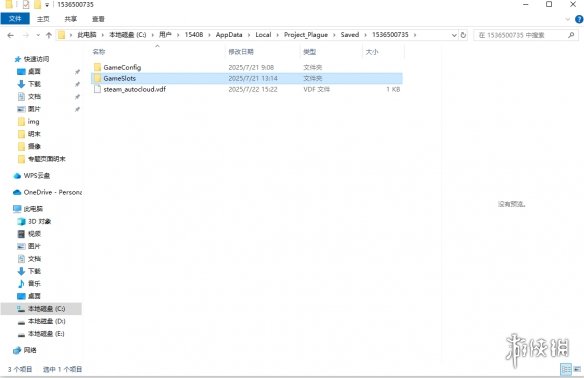Open pinned 桌面 under quick access

click(x=34, y=71)
